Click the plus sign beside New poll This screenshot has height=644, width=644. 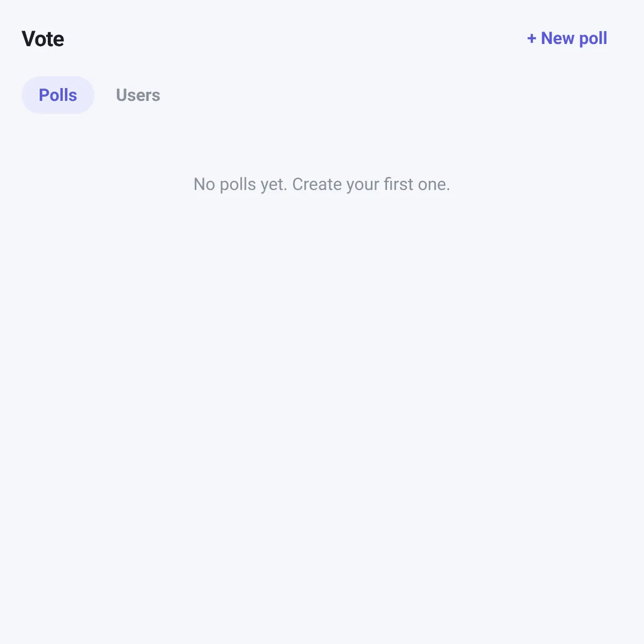point(531,39)
